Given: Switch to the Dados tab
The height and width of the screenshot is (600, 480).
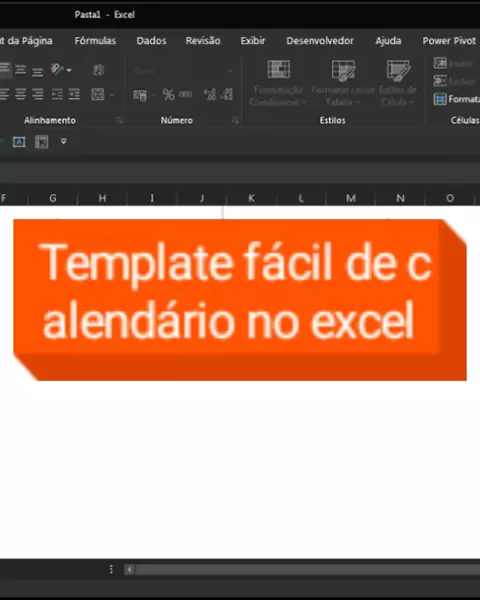Looking at the screenshot, I should [x=151, y=41].
